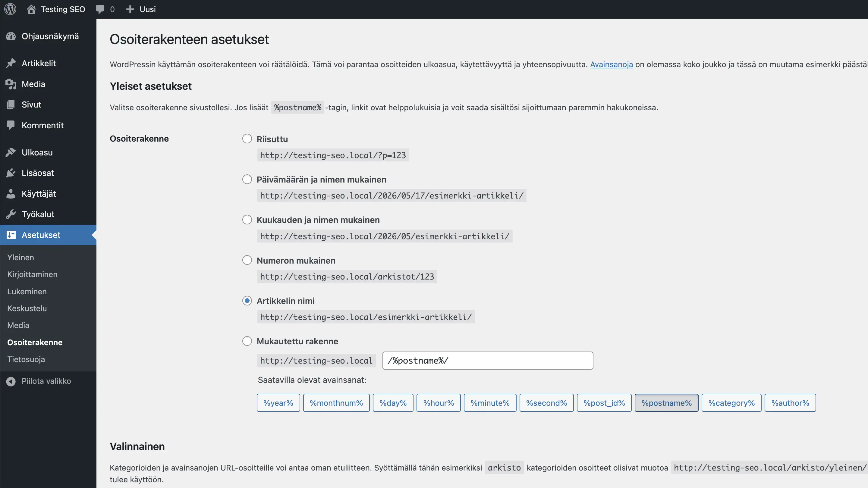Collapse sidebar with Piilota valikko
The height and width of the screenshot is (488, 868).
46,381
